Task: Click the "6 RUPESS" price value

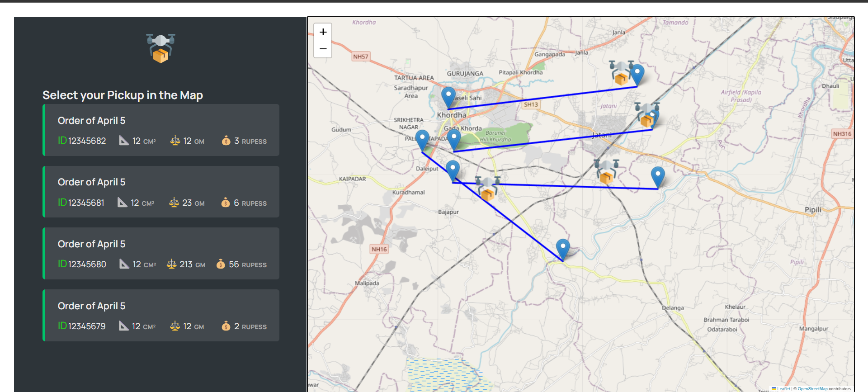Action: (250, 203)
